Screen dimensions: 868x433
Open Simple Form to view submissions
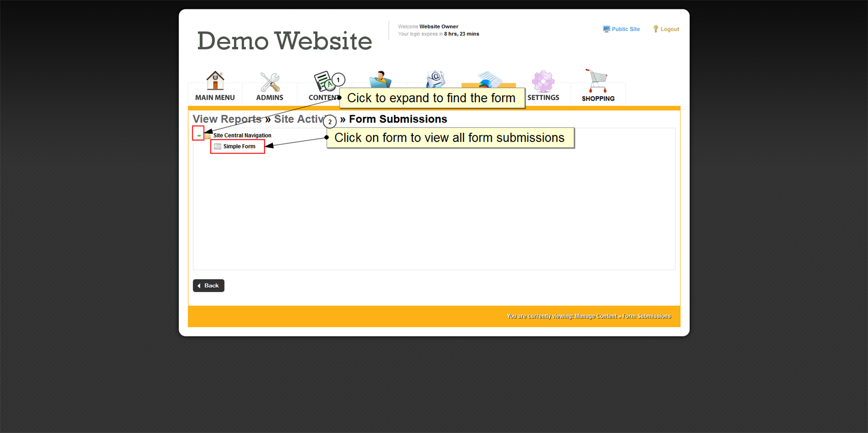[x=239, y=147]
